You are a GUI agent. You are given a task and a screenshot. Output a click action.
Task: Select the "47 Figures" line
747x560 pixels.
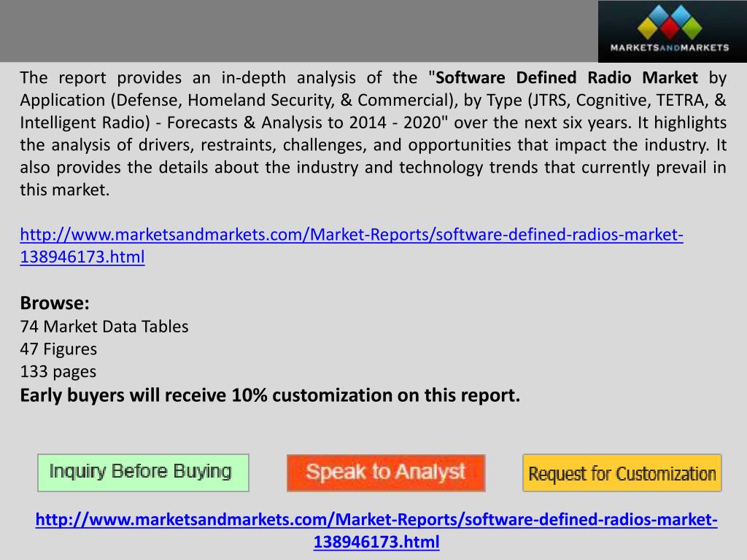[x=58, y=349]
